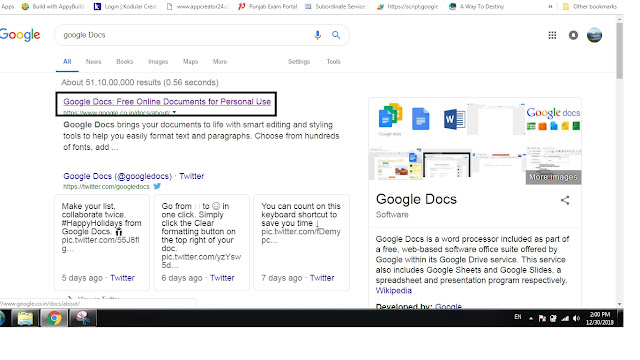The image size is (640, 360).
Task: Go to Google homepage via logo
Action: pyautogui.click(x=20, y=35)
